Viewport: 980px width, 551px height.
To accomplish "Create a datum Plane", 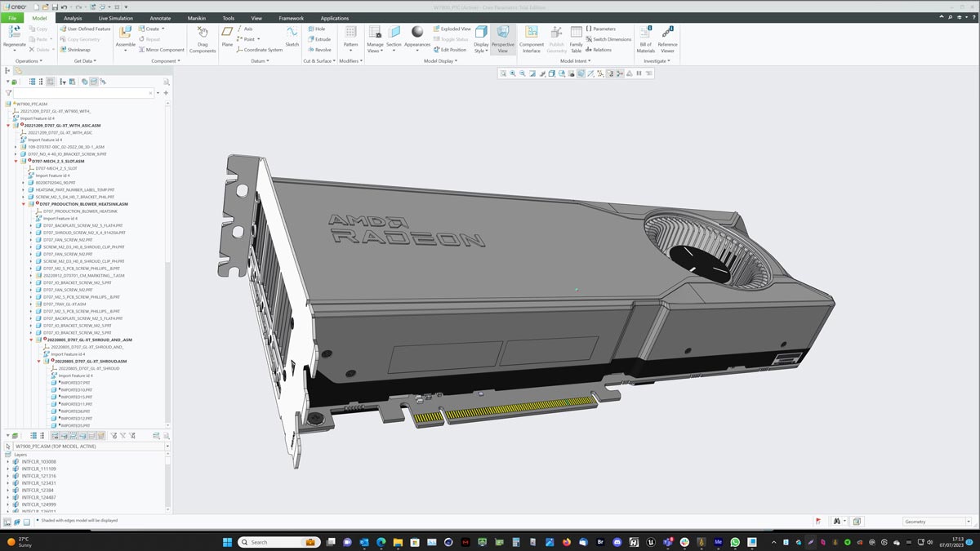I will click(227, 37).
